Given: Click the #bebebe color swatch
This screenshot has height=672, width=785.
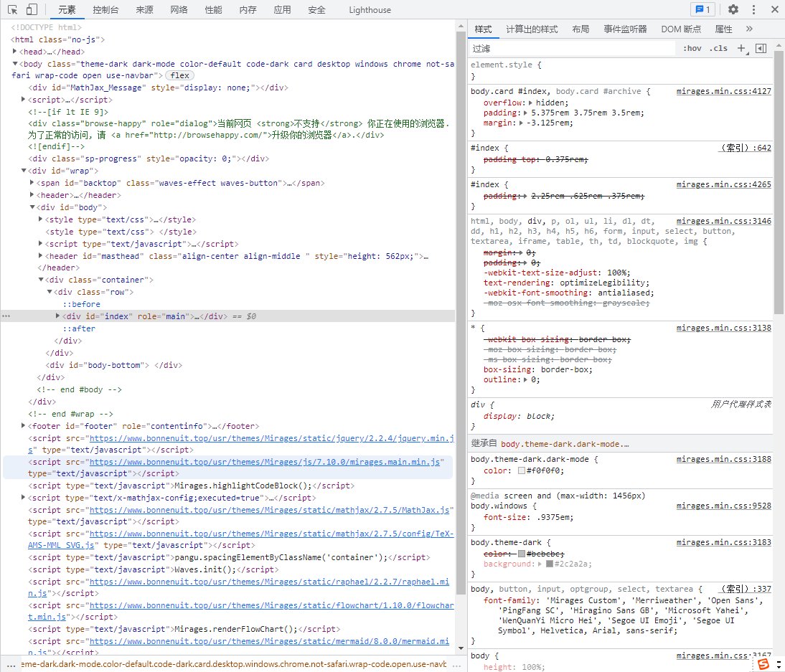Looking at the screenshot, I should pyautogui.click(x=522, y=554).
